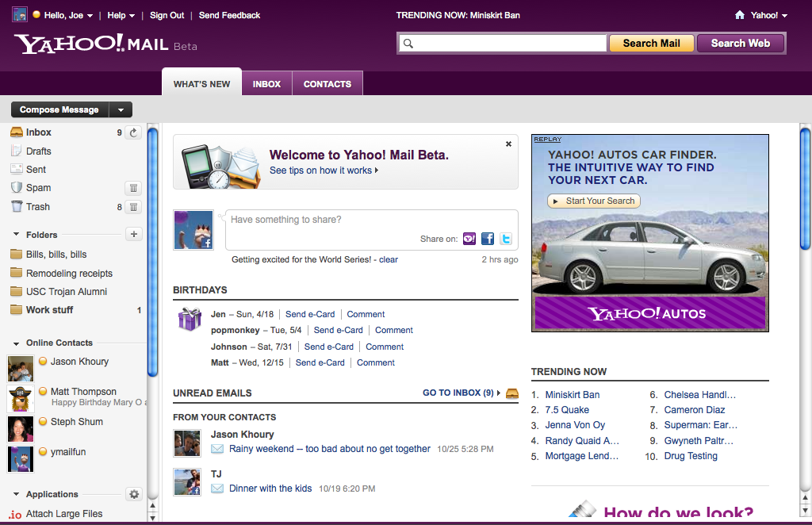Click the Search Web button
The image size is (812, 525).
coord(740,44)
